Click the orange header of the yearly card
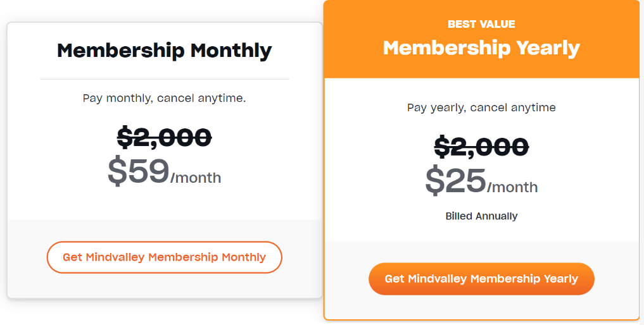Screen dimensions: 644x325 pyautogui.click(x=481, y=39)
